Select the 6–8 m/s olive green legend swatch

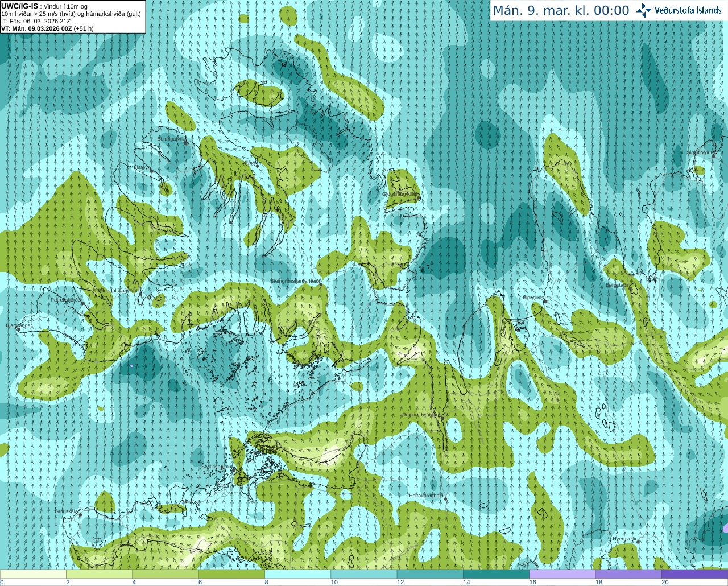tap(231, 574)
